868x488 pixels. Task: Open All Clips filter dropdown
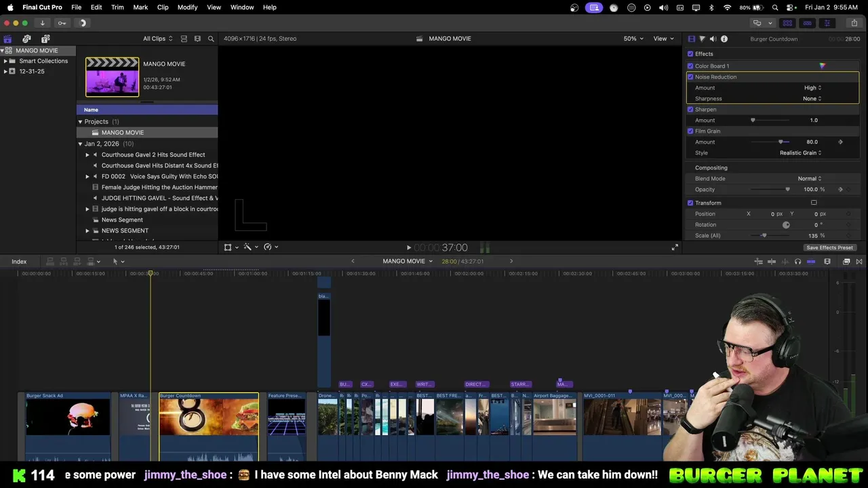(x=157, y=39)
